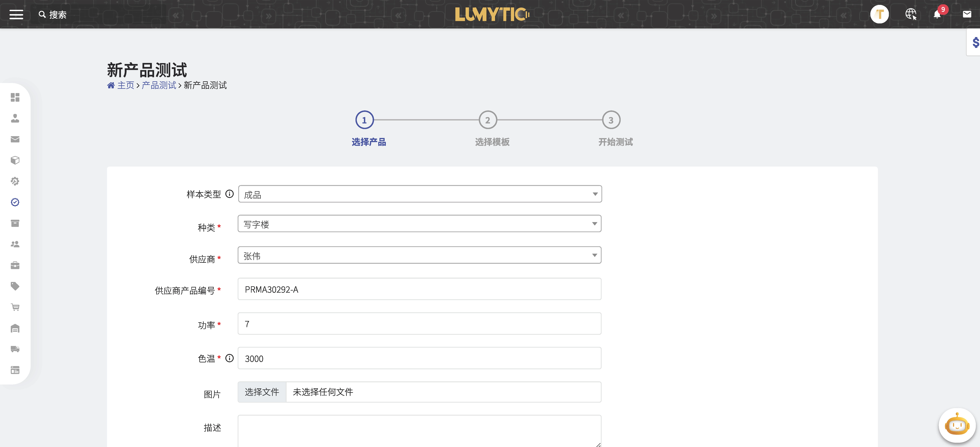Go to step 2 选择模板
Screen dimensions: 980x447
[488, 120]
